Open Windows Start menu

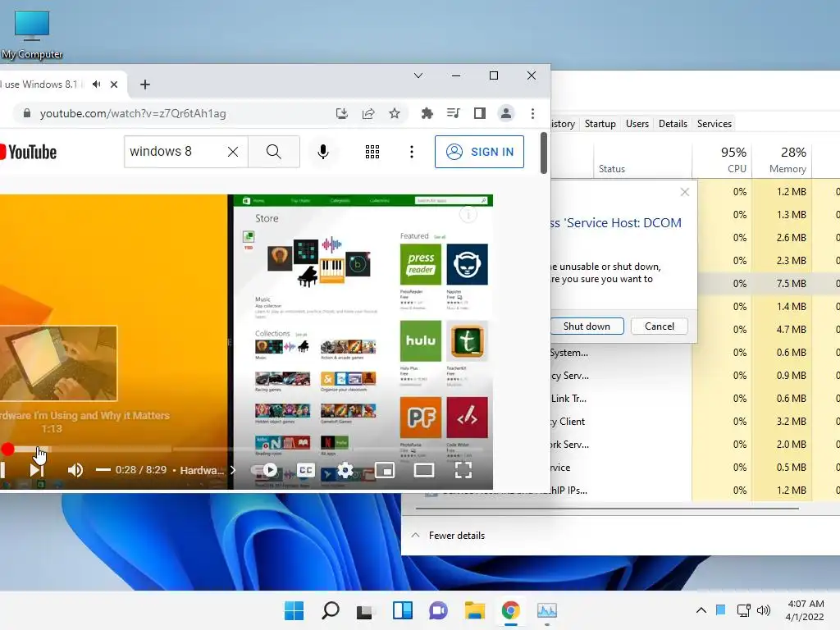click(294, 610)
